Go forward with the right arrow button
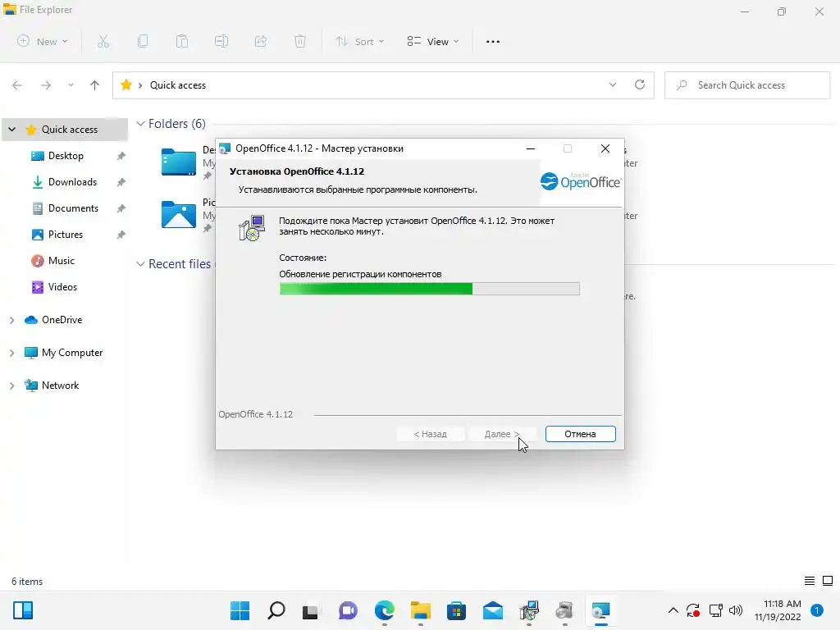The width and height of the screenshot is (840, 630). [46, 85]
